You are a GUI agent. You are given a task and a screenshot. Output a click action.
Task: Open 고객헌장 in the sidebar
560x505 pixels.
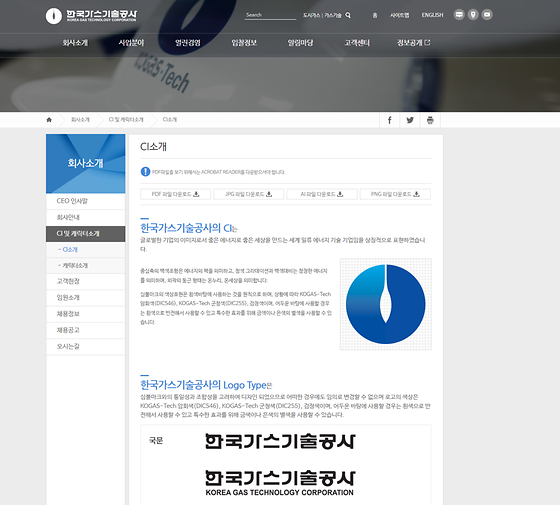86,281
